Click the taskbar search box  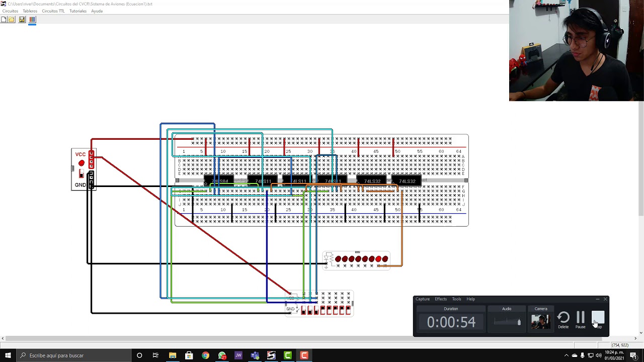(73, 355)
